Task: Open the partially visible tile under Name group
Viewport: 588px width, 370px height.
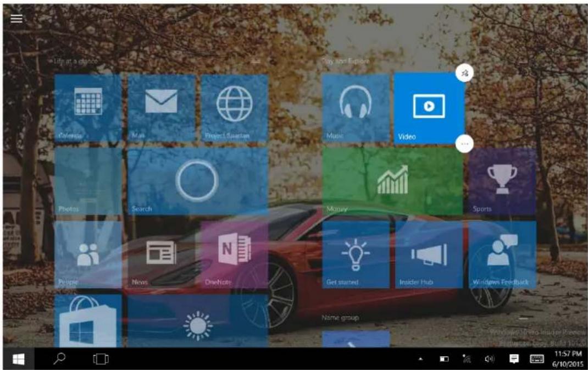Action: click(356, 339)
